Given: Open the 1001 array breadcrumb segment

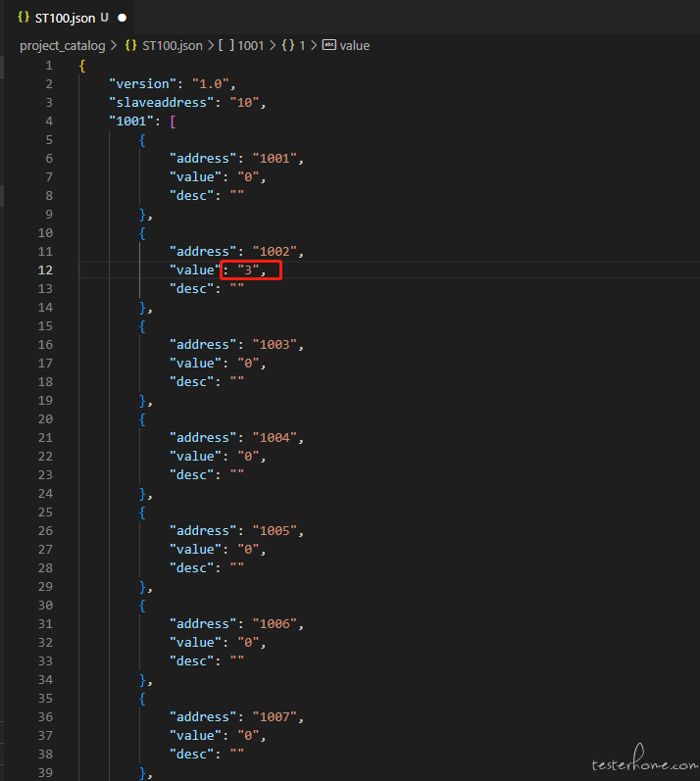Looking at the screenshot, I should point(251,46).
